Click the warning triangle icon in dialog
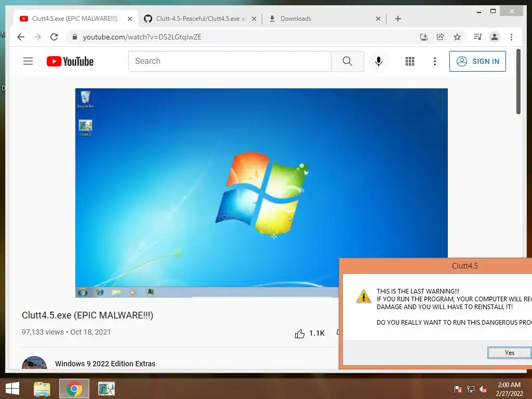532x399 pixels. pos(363,296)
